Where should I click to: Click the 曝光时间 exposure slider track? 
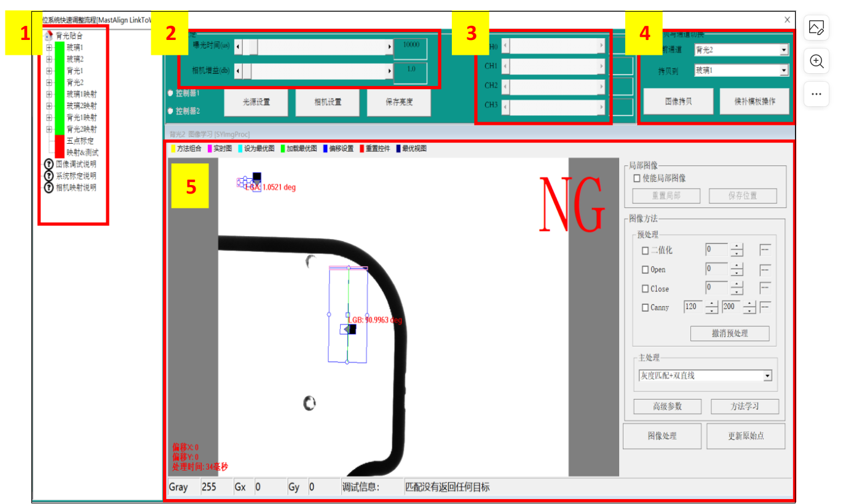click(x=314, y=47)
